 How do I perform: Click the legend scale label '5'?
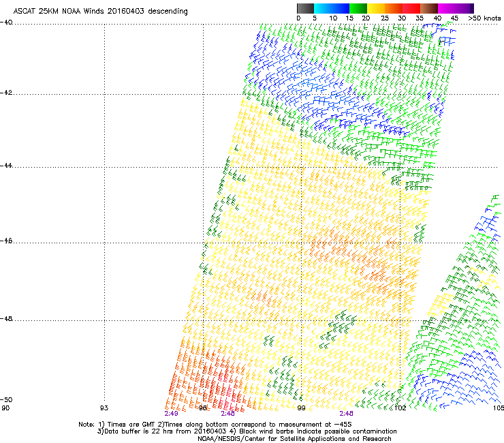coord(315,18)
